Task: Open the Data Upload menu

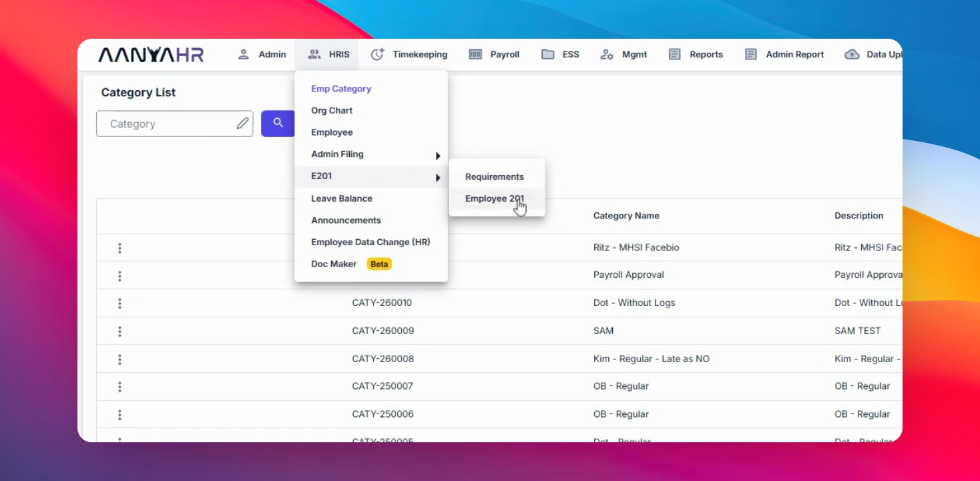Action: point(873,55)
